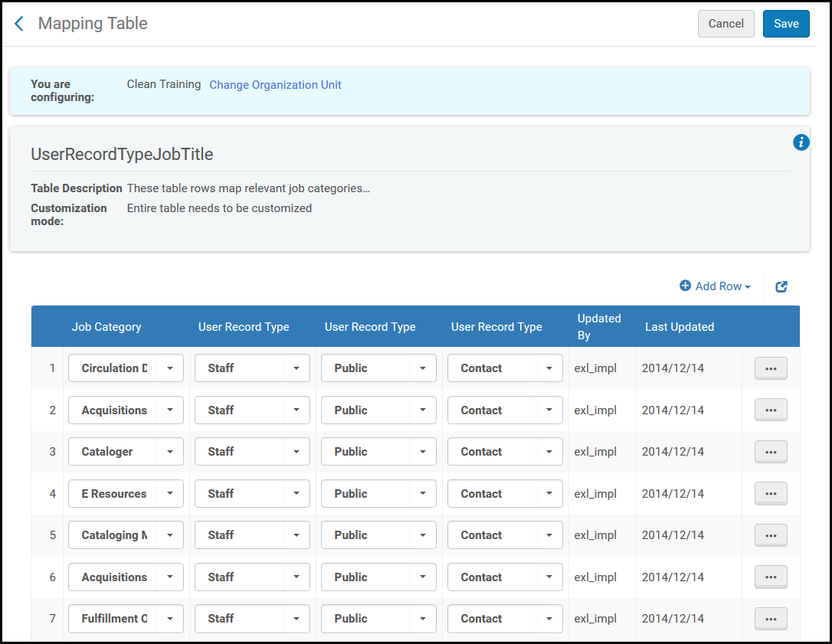Follow Change Organization Unit link

(275, 85)
